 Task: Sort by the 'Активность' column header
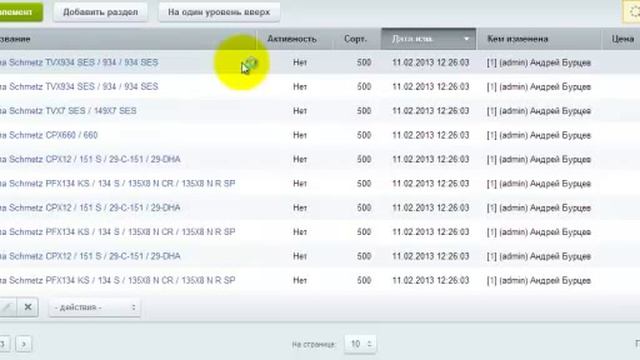pyautogui.click(x=292, y=39)
